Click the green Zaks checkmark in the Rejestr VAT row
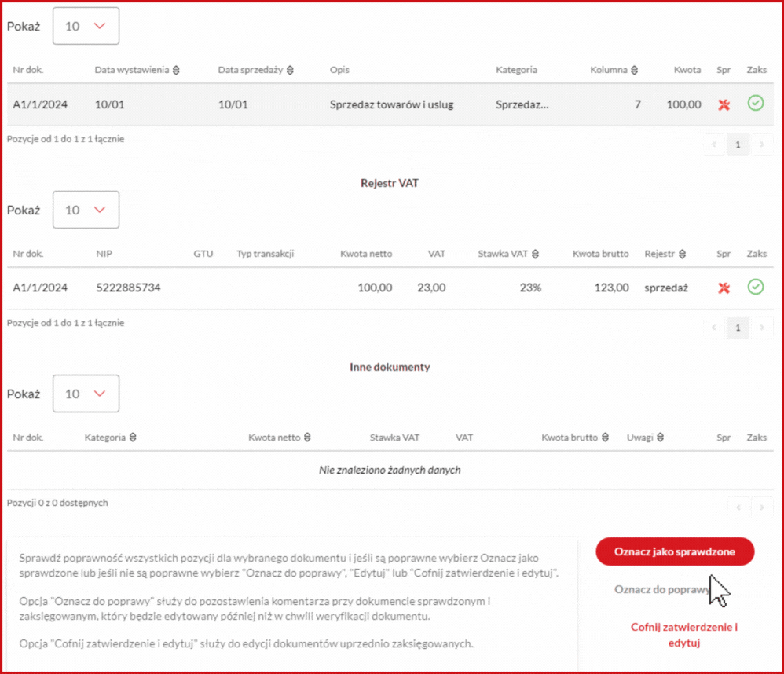This screenshot has width=784, height=674. tap(756, 287)
